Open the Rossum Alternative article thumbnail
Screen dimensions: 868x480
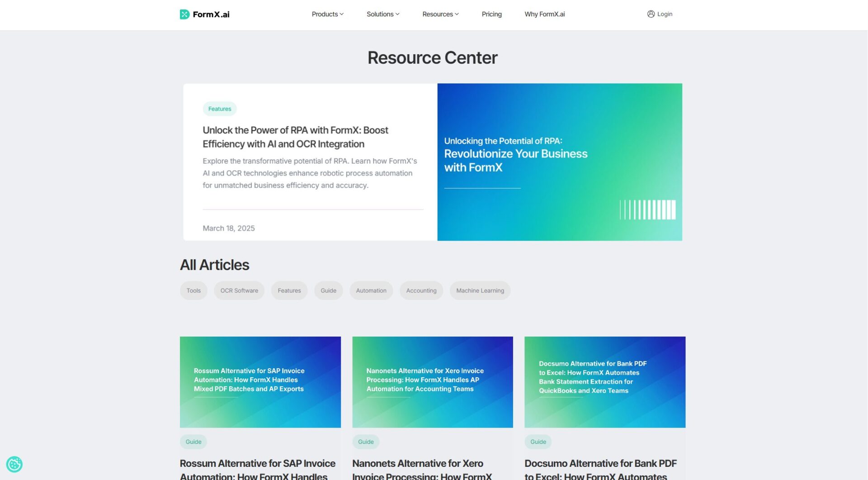pos(260,382)
